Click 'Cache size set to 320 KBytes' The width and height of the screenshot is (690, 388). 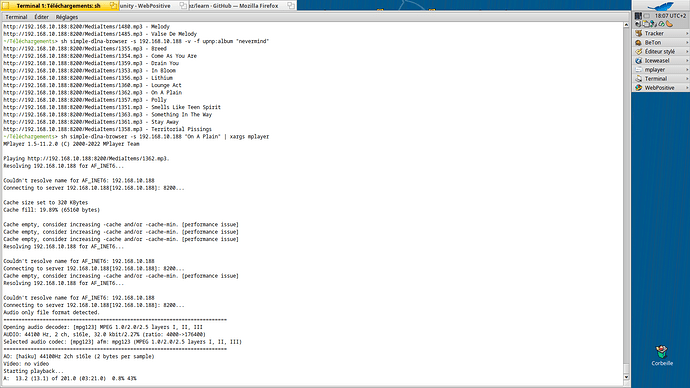click(x=46, y=203)
